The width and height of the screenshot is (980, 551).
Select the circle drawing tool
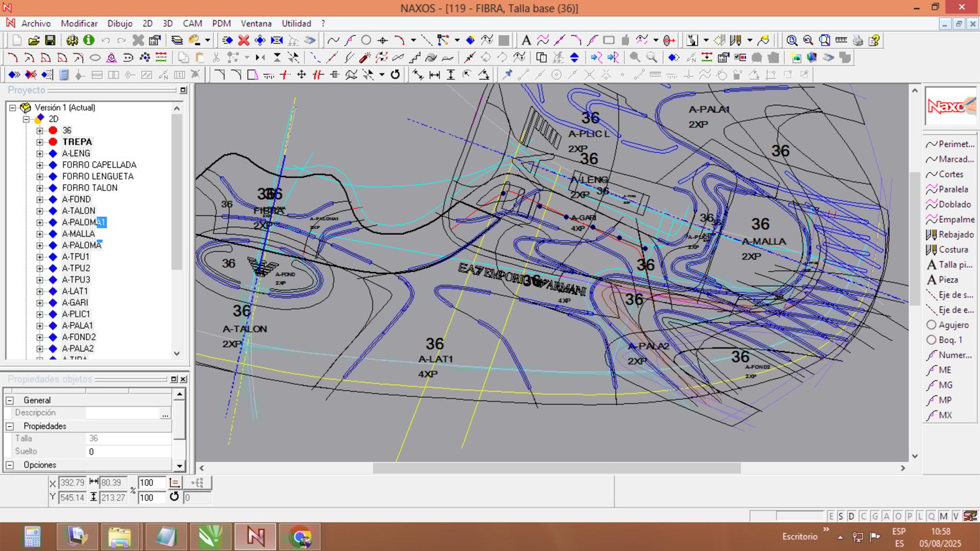(x=367, y=41)
